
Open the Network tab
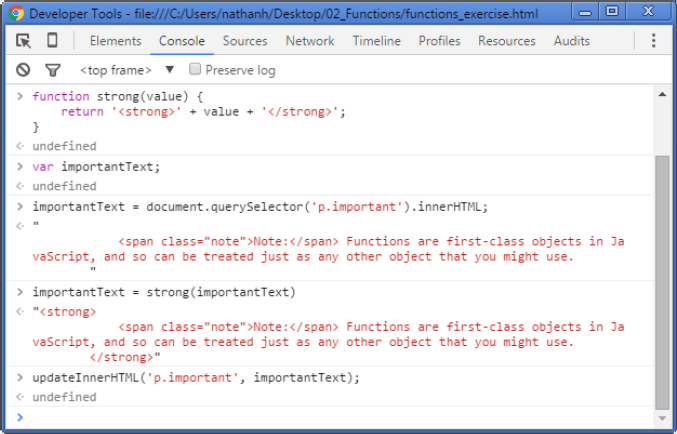[310, 41]
